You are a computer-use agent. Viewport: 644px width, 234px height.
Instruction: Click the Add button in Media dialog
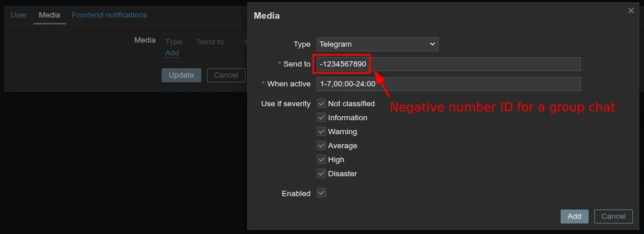click(x=574, y=216)
